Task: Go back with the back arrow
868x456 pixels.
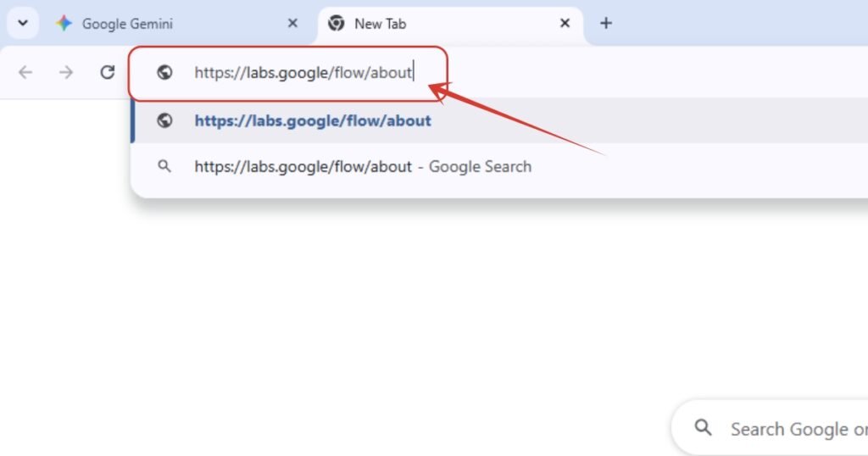Action: 25,72
